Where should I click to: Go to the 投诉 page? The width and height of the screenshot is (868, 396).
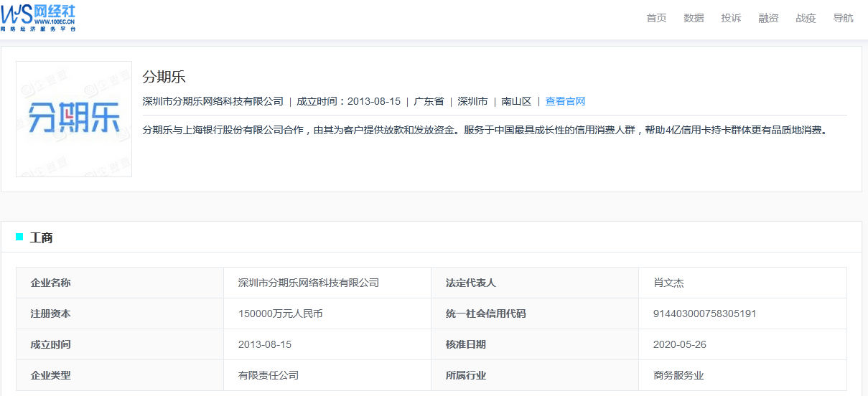(x=731, y=18)
